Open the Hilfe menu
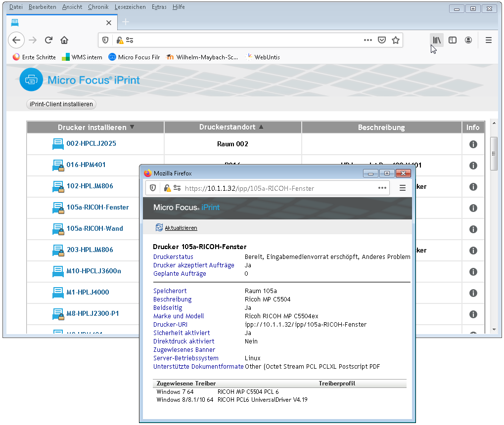This screenshot has height=425, width=504. (x=179, y=7)
